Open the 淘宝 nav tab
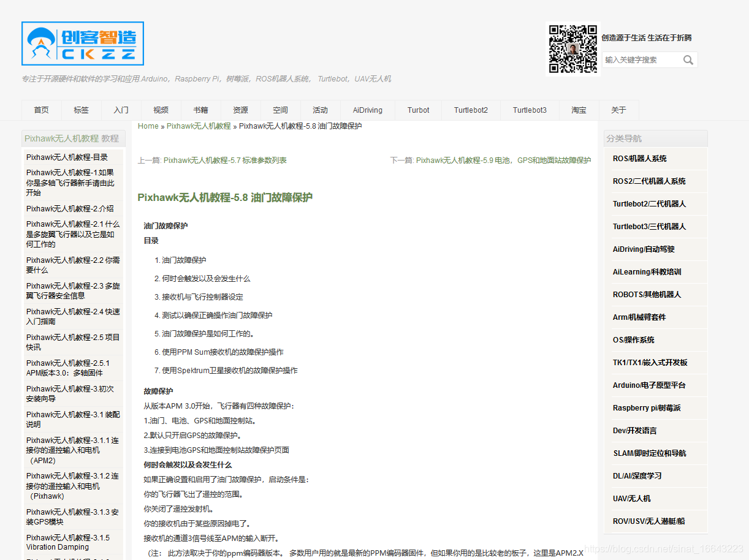This screenshot has height=560, width=749. pyautogui.click(x=579, y=110)
